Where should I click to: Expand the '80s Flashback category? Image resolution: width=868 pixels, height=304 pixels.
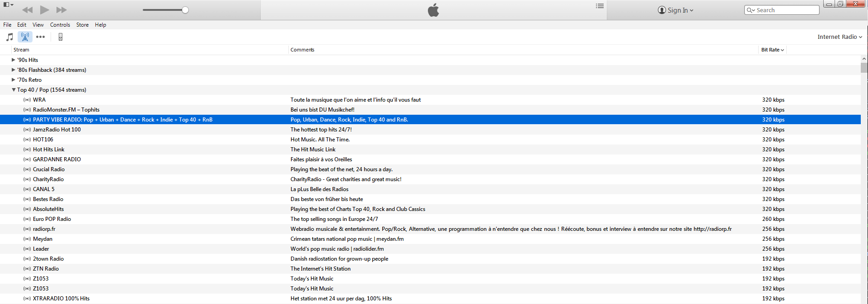tap(14, 70)
